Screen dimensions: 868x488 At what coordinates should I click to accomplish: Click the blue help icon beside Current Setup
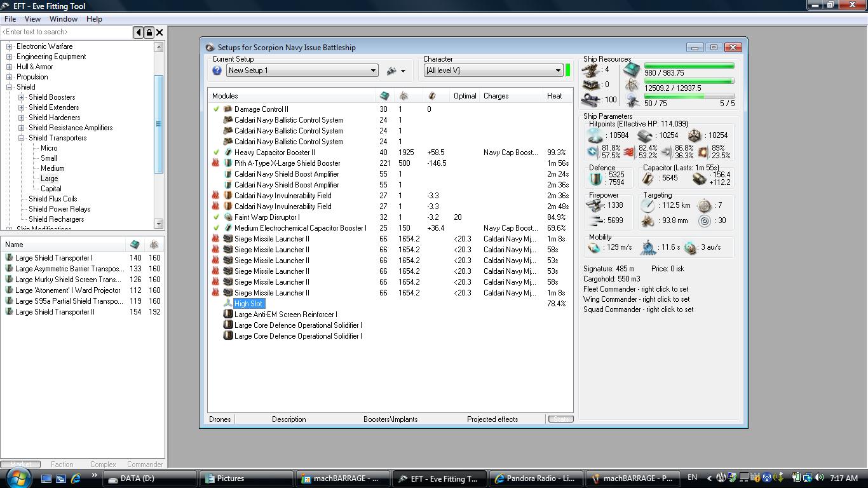(217, 71)
